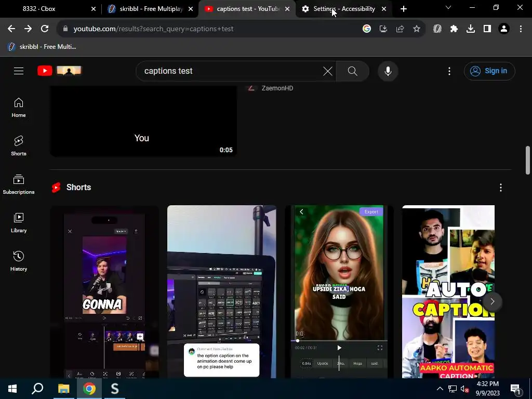532x399 pixels.
Task: Go to Home in sidebar
Action: tap(19, 108)
